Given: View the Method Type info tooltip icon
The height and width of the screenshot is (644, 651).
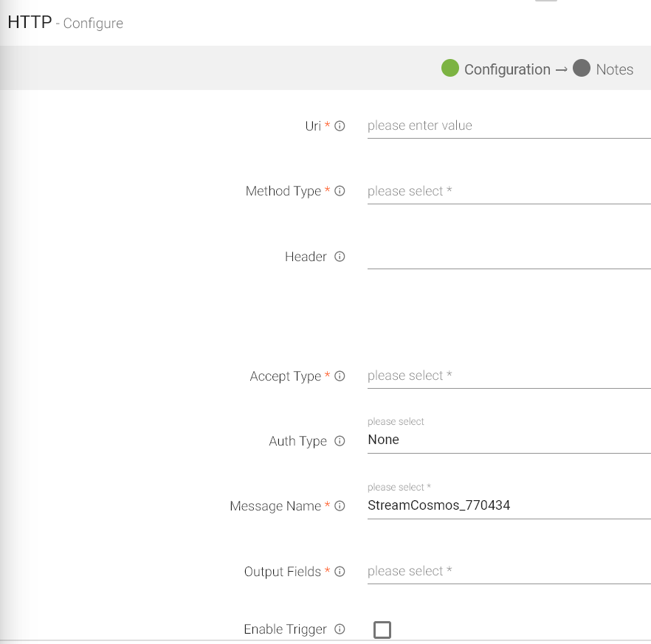Looking at the screenshot, I should click(339, 191).
